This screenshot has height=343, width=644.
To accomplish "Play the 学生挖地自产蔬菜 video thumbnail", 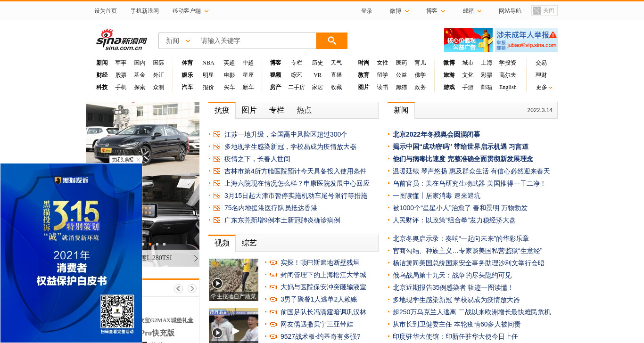I will tap(233, 279).
